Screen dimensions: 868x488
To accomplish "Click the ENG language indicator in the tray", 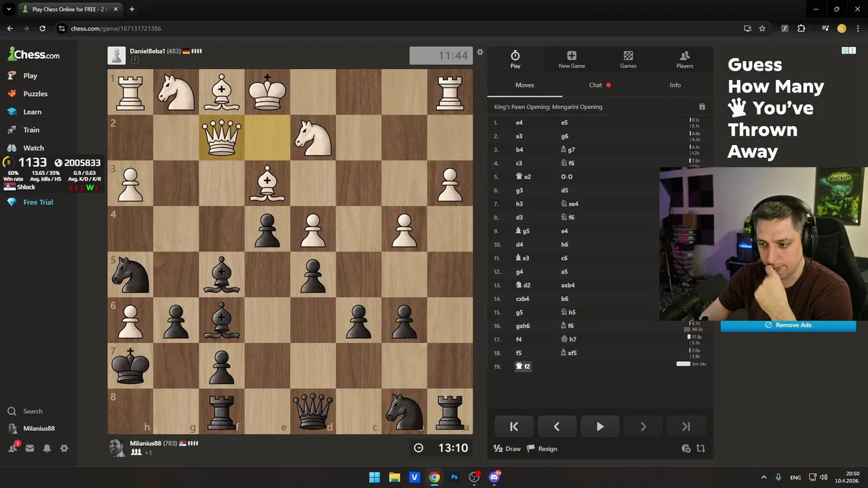I will point(795,477).
